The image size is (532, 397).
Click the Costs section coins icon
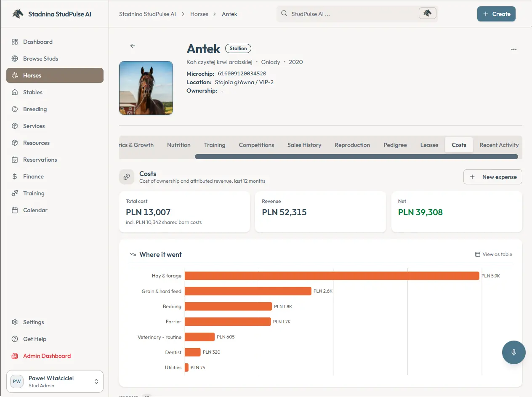[x=126, y=177]
